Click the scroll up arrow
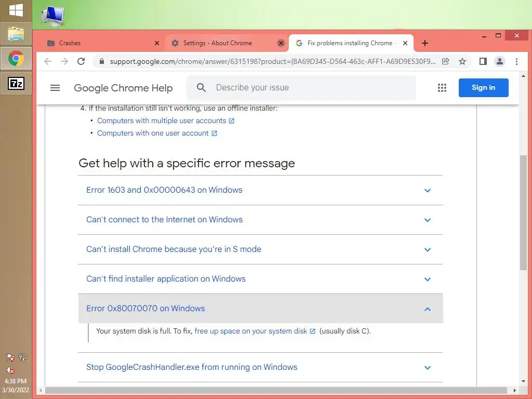The height and width of the screenshot is (399, 532). click(x=523, y=76)
